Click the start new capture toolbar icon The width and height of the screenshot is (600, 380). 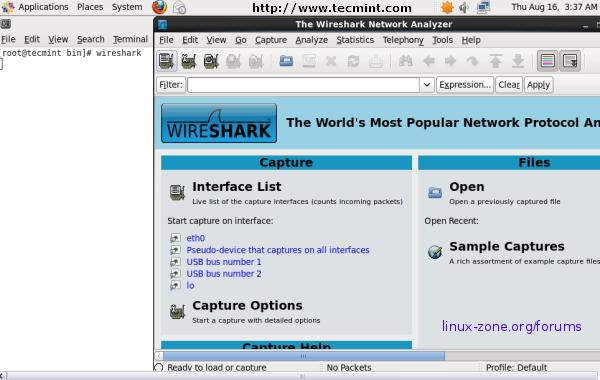pos(211,61)
